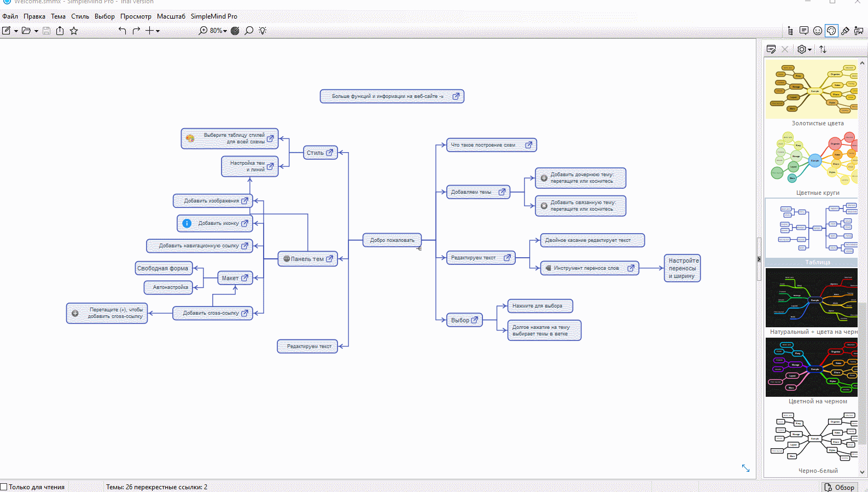Click the add topic plus icon
The image size is (868, 492).
click(x=149, y=31)
